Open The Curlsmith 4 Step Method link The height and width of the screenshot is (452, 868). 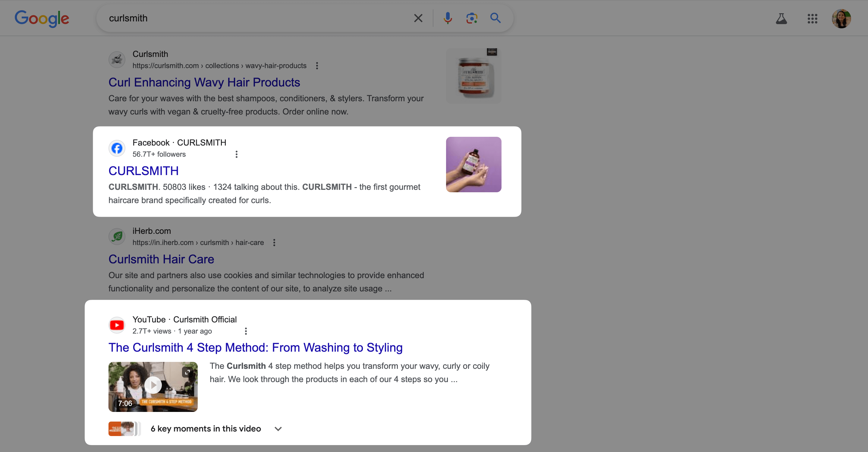pos(255,348)
